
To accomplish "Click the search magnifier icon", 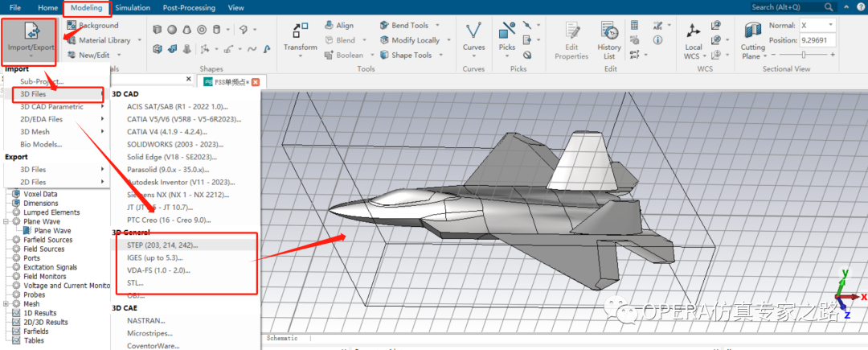I will 828,6.
